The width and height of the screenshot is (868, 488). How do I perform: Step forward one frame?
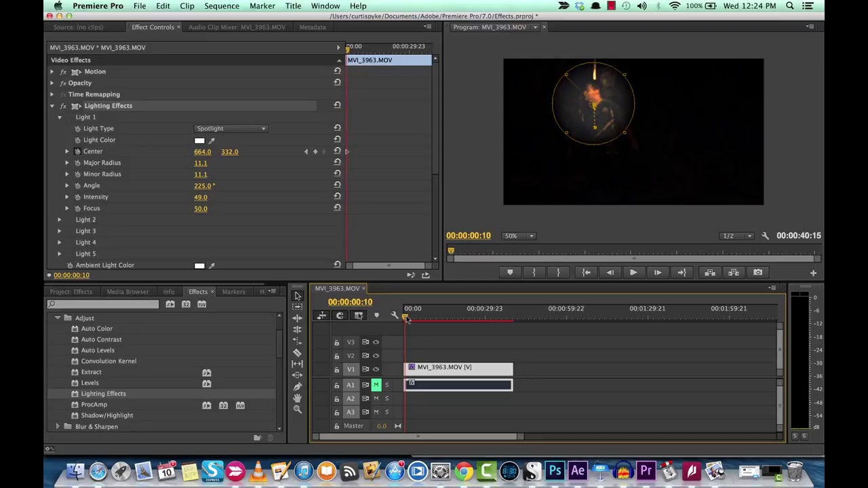pyautogui.click(x=658, y=272)
